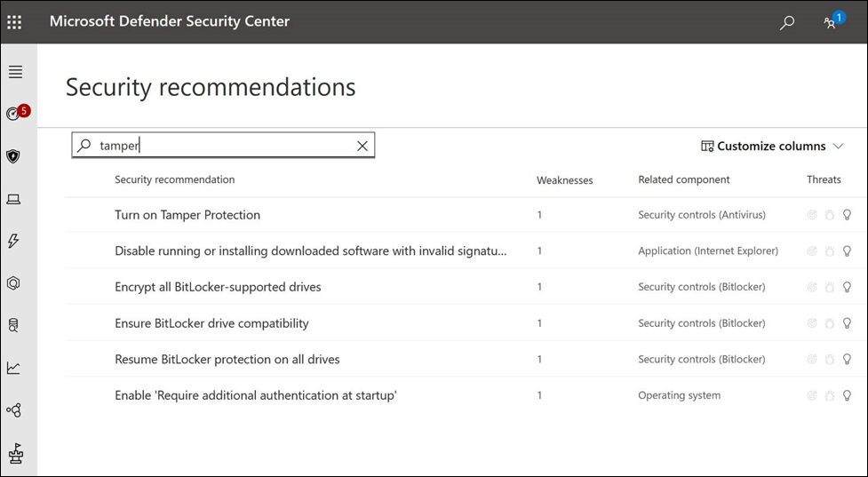The image size is (868, 477).
Task: Click lightbulb icon in Ensure BitLocker compatibility row
Action: (847, 323)
